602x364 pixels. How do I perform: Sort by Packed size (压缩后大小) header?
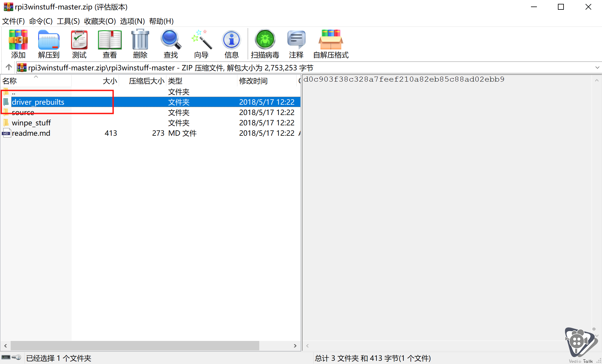click(x=142, y=81)
